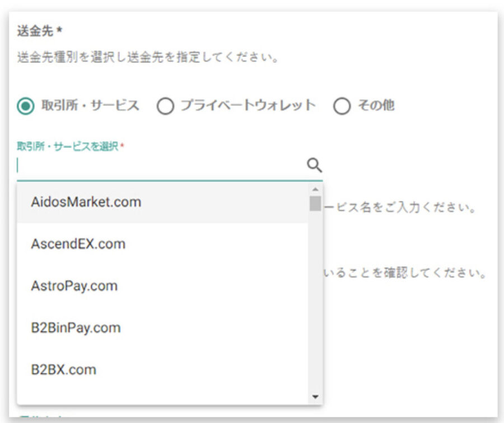Screen dimensions: 504x423
Task: Choose AscendEX.com in the dropdown
Action: pyautogui.click(x=162, y=244)
